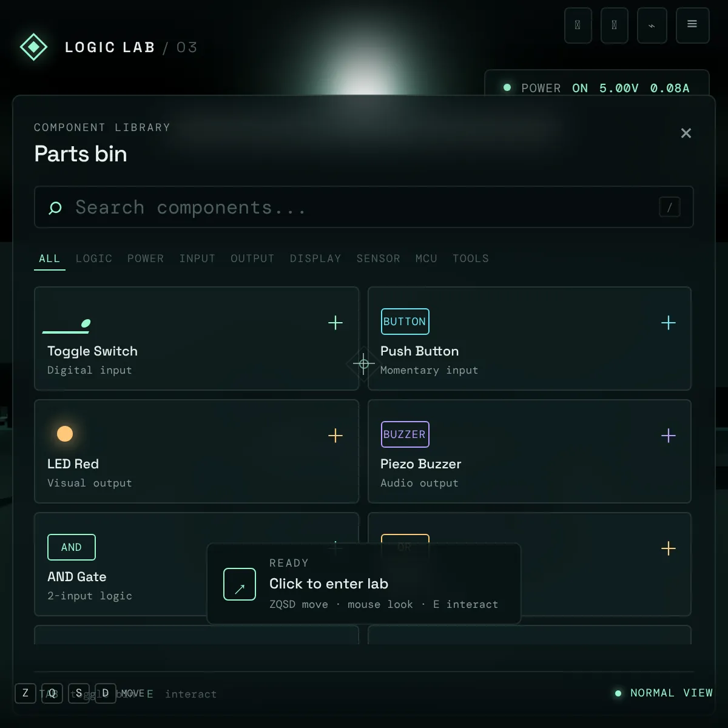Add the Toggle Switch component

coord(335,323)
